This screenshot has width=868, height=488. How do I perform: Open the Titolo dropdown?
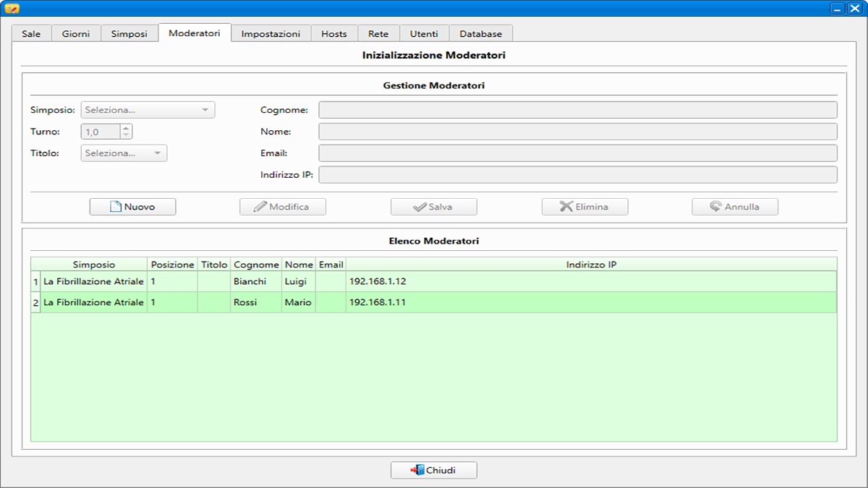[x=124, y=153]
